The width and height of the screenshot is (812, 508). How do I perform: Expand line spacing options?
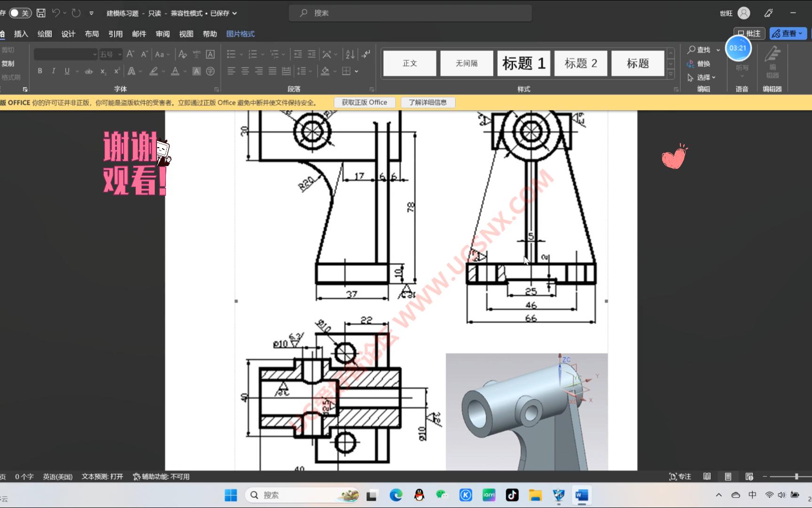304,71
